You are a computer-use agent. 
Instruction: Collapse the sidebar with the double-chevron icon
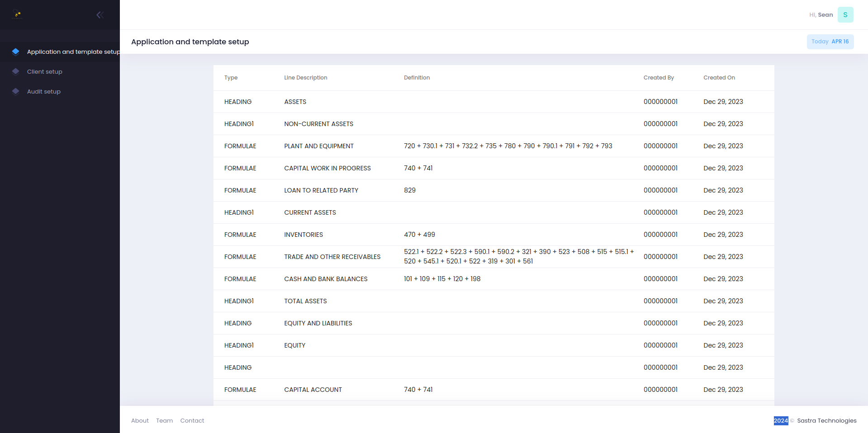pyautogui.click(x=100, y=14)
